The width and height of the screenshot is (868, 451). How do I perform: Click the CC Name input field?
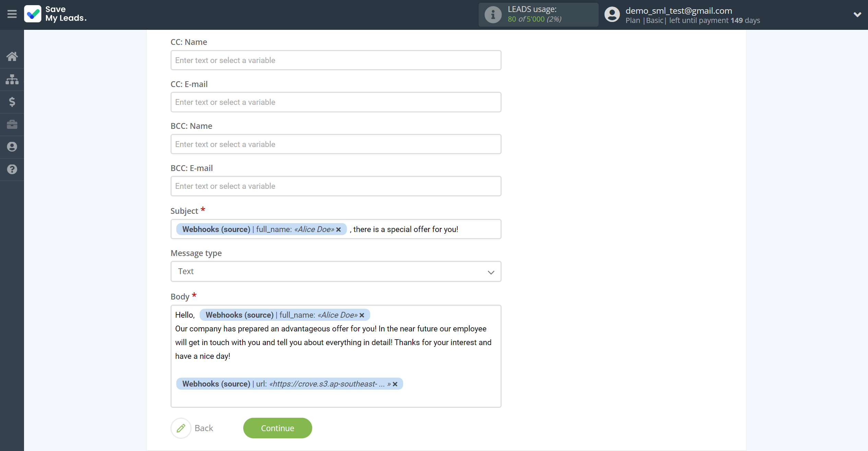click(x=336, y=60)
